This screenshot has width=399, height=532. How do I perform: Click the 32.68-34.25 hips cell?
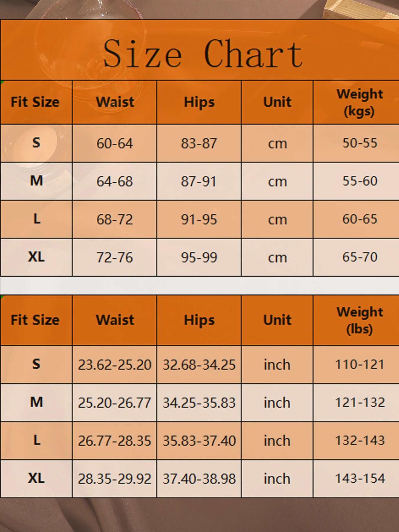199,365
